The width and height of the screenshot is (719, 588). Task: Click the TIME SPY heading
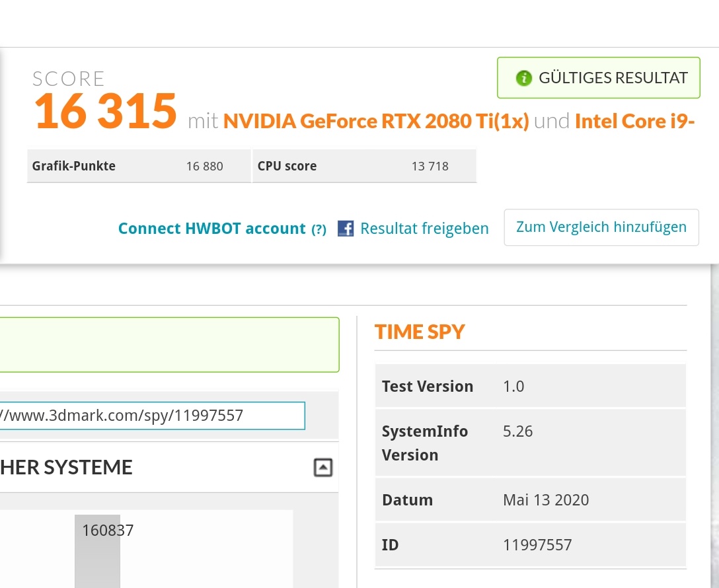tap(420, 332)
